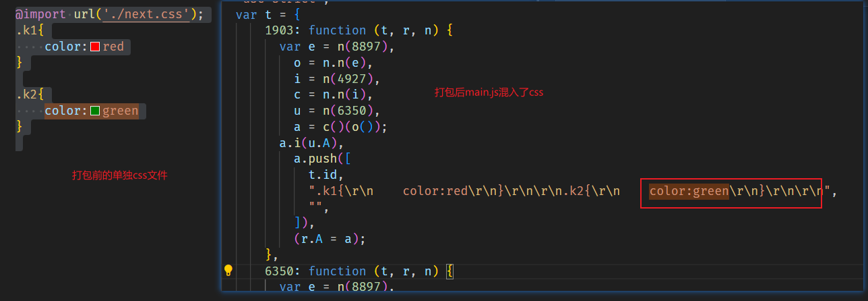Viewport: 868px width, 301px height.
Task: Click the yellow lightbulb code action icon
Action: pos(228,271)
